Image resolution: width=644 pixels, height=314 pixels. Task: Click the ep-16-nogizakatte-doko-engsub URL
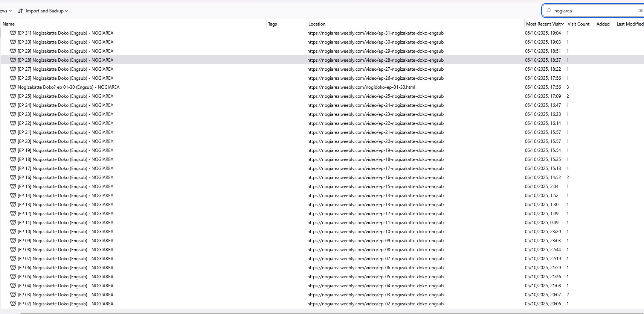click(375, 177)
